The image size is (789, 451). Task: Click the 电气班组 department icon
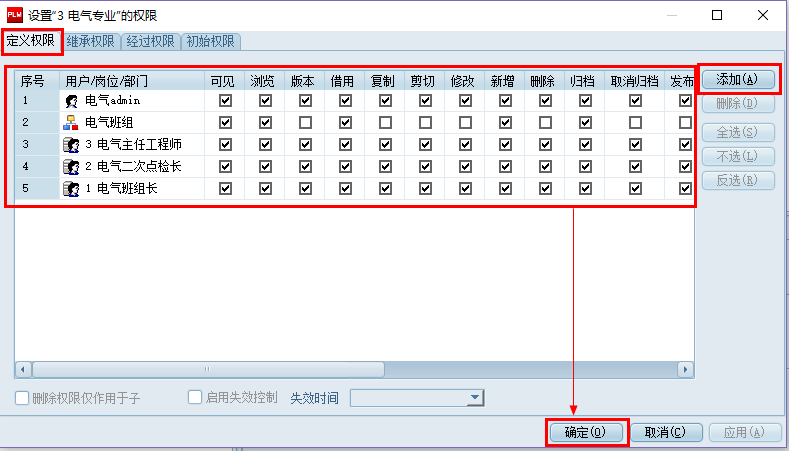click(x=72, y=123)
